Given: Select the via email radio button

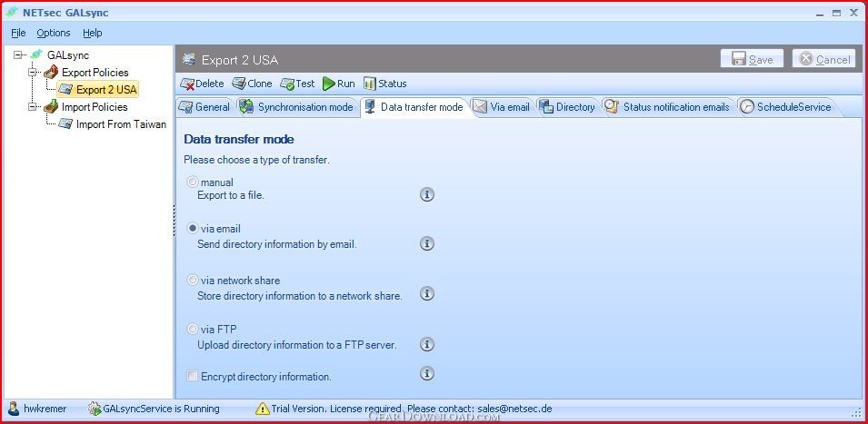Looking at the screenshot, I should [193, 228].
